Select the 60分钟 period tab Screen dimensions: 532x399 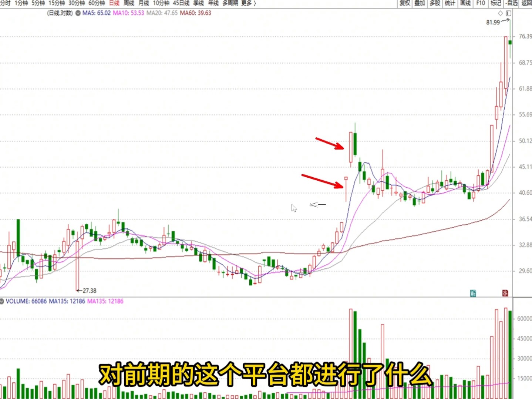click(x=97, y=3)
